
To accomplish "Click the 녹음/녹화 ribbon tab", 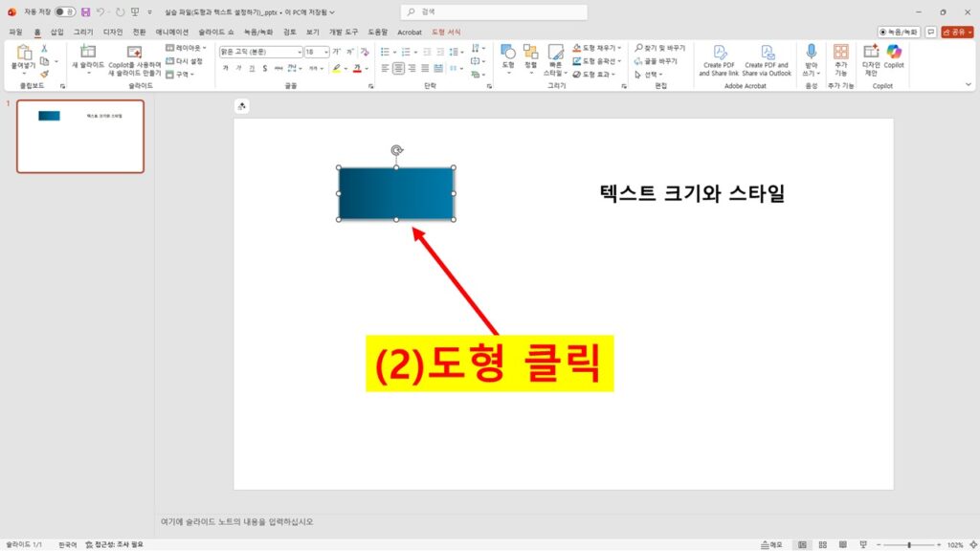I will (259, 32).
